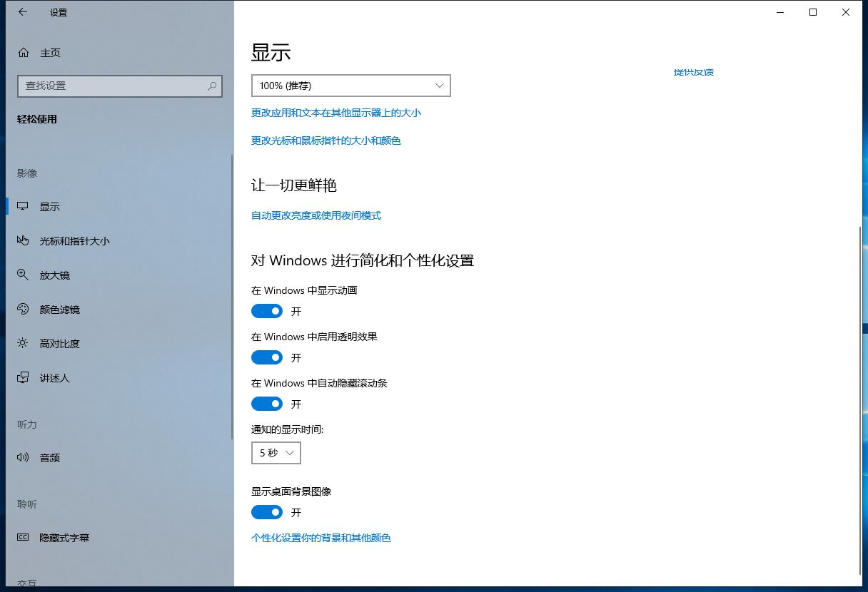Open the 主页 home icon

pyautogui.click(x=24, y=53)
